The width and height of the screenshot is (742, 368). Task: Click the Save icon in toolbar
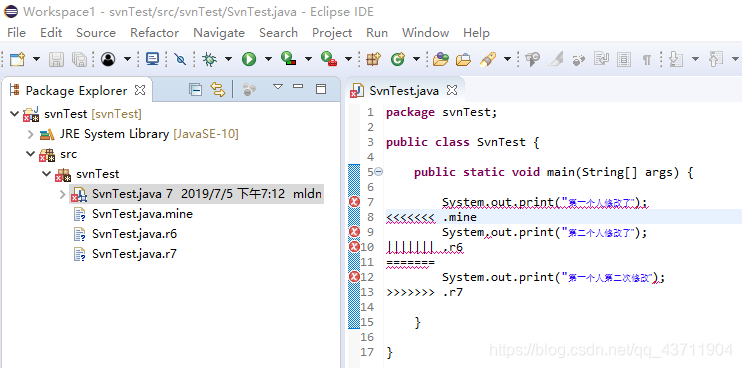(x=57, y=59)
